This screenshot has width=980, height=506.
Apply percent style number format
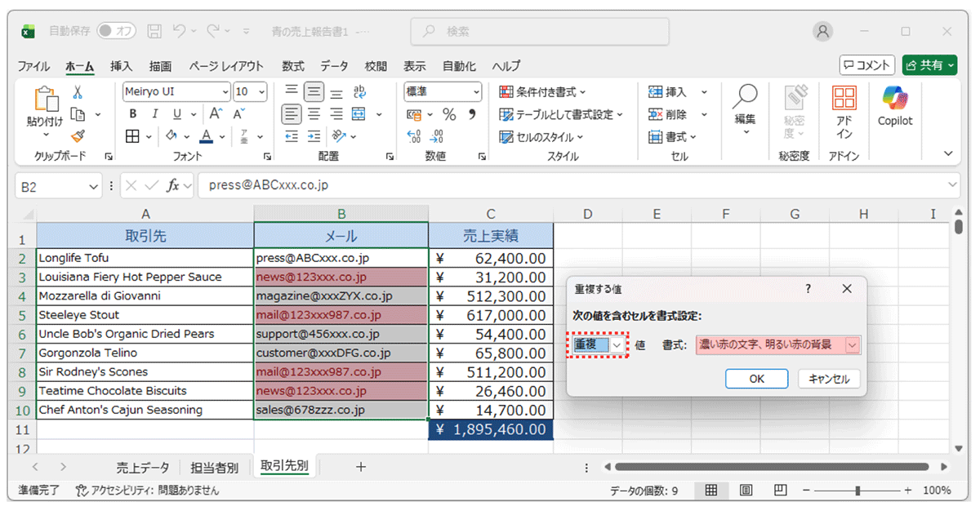pos(449,114)
